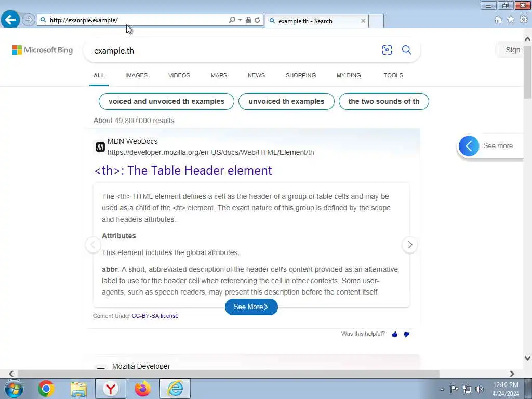Switch to the MAPS tab
This screenshot has height=399, width=532.
tap(219, 75)
